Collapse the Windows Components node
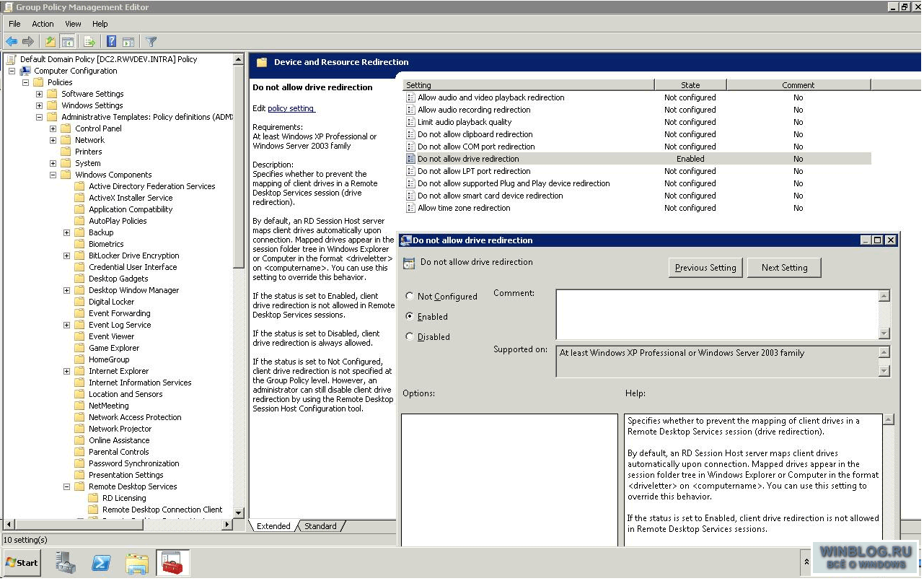The height and width of the screenshot is (581, 924). pyautogui.click(x=53, y=175)
